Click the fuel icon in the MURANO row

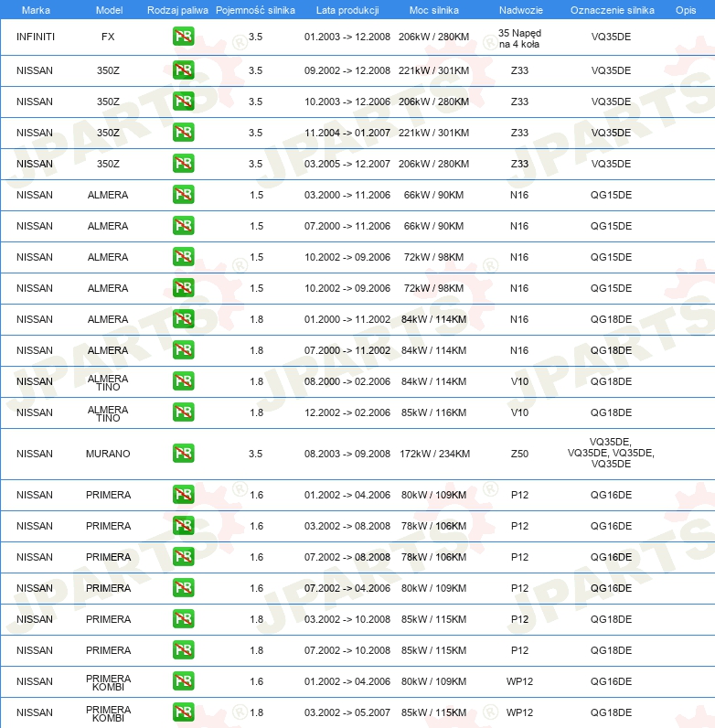tap(184, 453)
